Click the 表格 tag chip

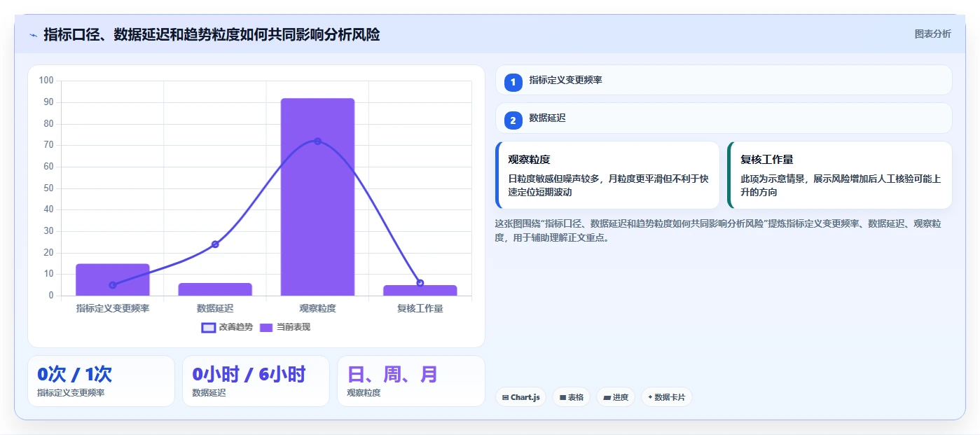tap(571, 397)
